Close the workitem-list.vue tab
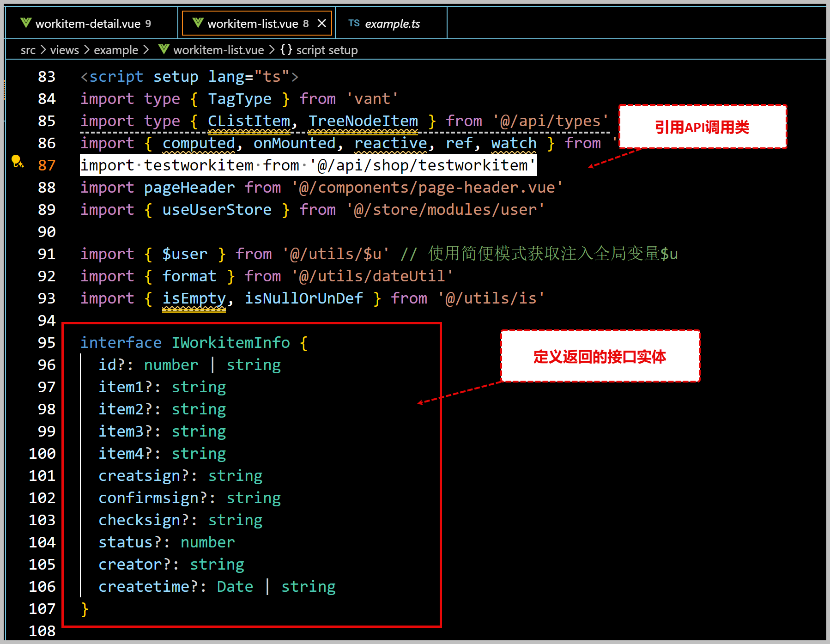Image resolution: width=830 pixels, height=644 pixels. point(322,23)
